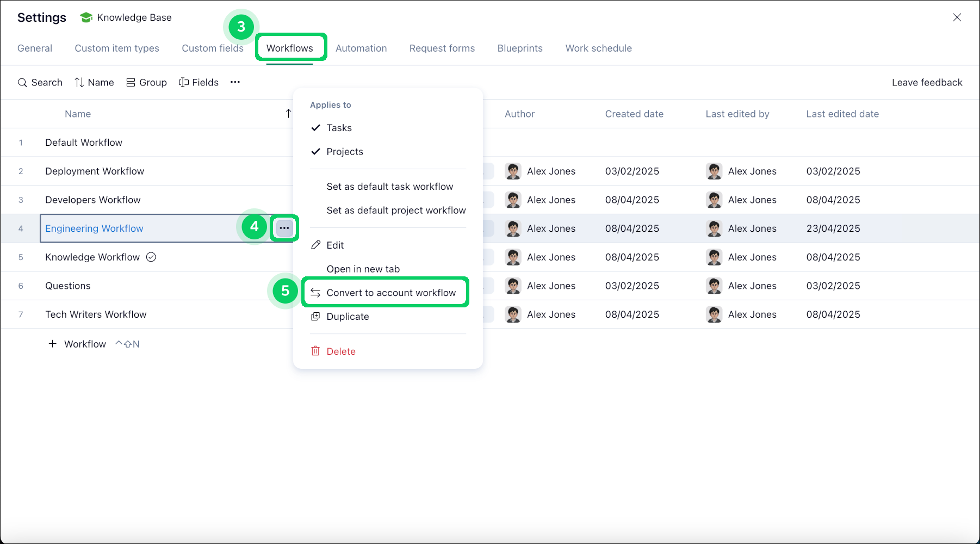Viewport: 980px width, 544px height.
Task: Select Set as default task workflow
Action: click(x=390, y=186)
